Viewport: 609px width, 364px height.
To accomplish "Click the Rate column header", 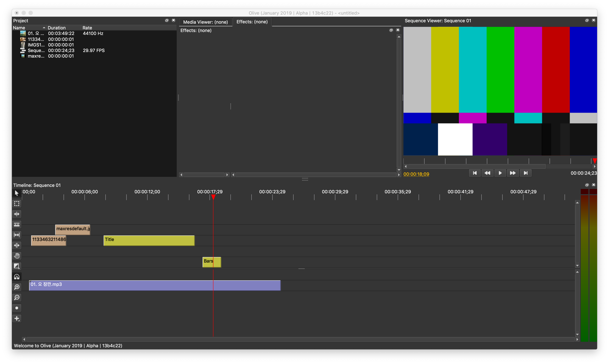I will 129,28.
